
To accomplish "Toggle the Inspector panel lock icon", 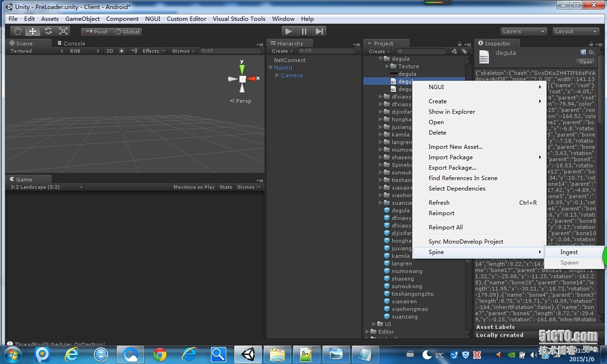I will pyautogui.click(x=592, y=44).
